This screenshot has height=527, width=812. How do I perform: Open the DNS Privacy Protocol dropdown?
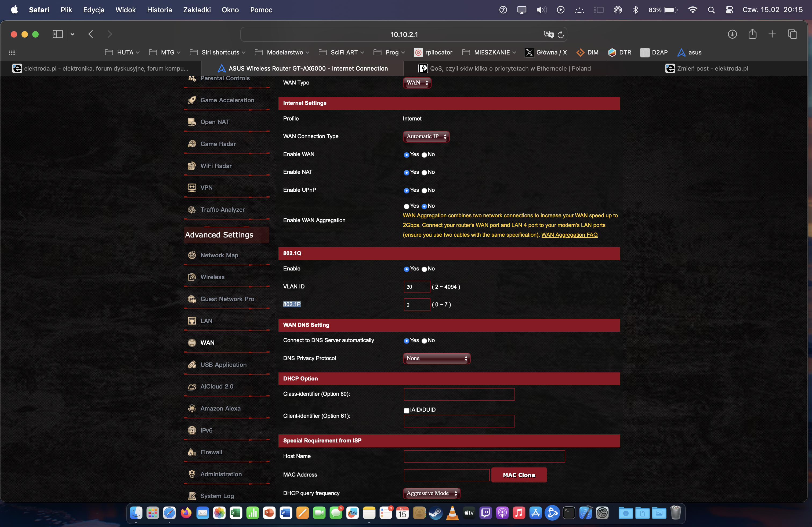[436, 358]
